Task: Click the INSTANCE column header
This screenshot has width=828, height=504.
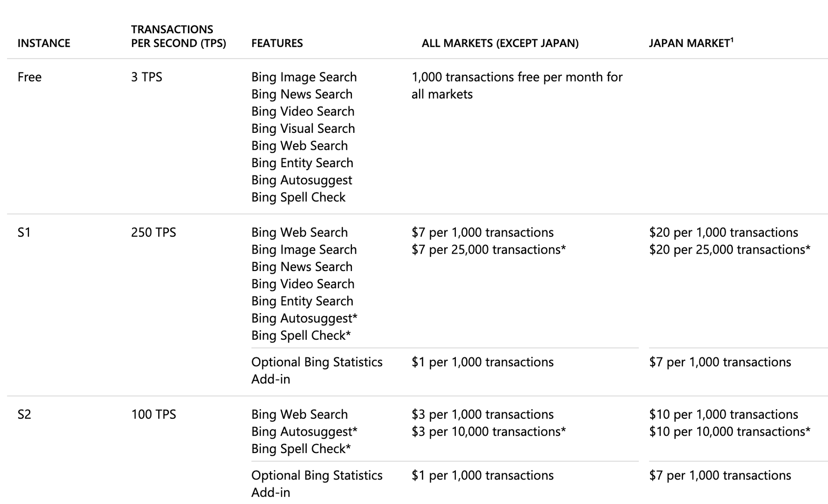Action: click(44, 43)
